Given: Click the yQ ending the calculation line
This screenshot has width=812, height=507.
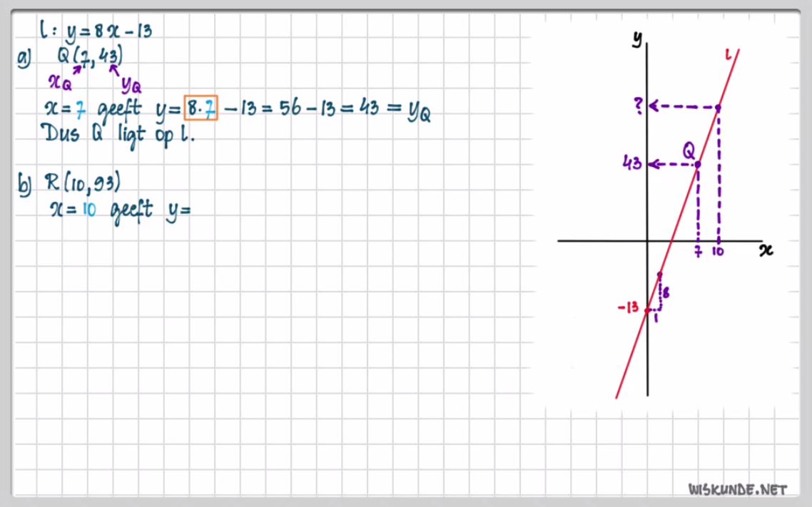Looking at the screenshot, I should [419, 111].
